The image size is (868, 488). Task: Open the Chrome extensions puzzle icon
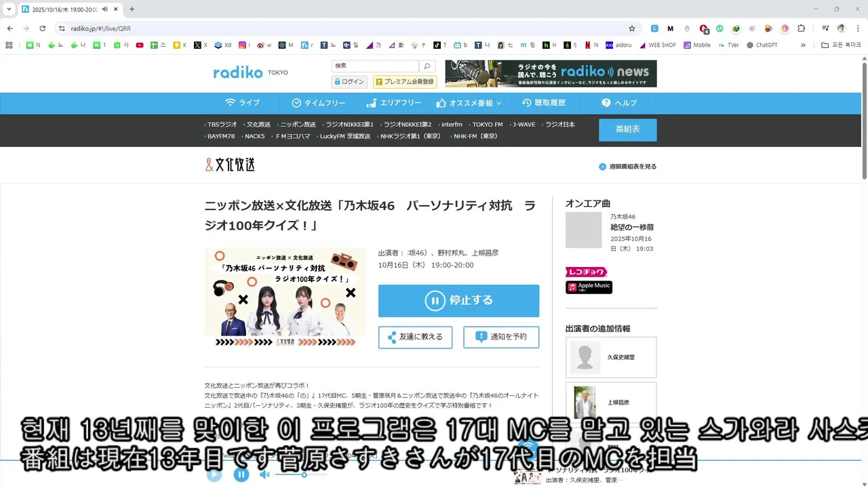[801, 28]
